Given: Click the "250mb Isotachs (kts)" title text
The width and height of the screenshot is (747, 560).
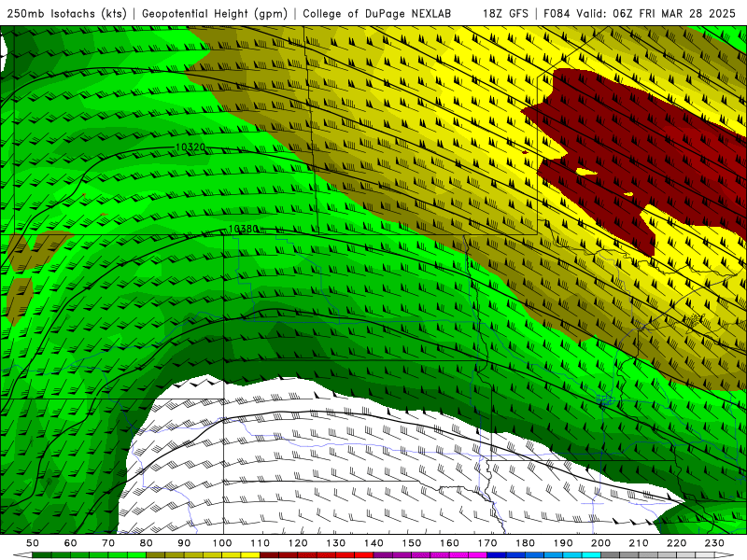Looking at the screenshot, I should pyautogui.click(x=66, y=13).
